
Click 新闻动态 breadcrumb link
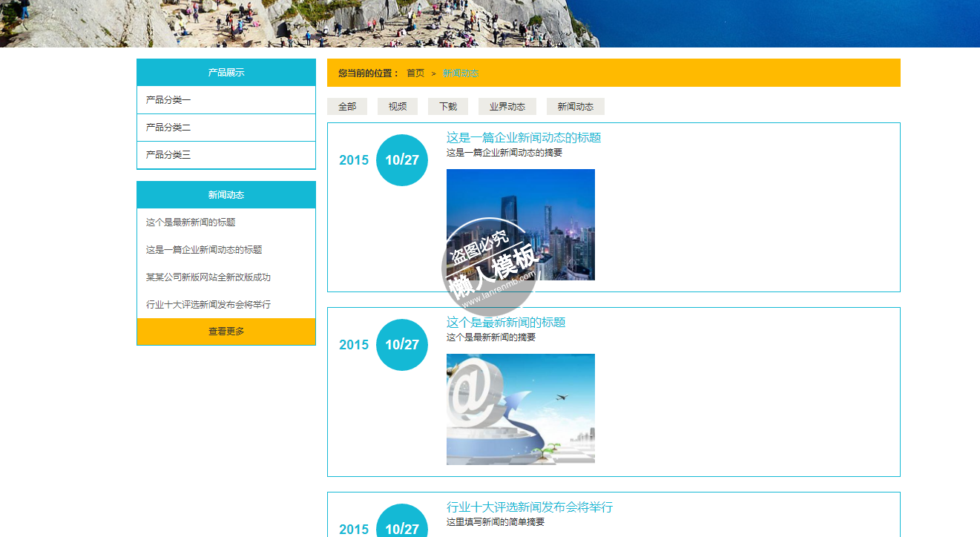pyautogui.click(x=461, y=73)
